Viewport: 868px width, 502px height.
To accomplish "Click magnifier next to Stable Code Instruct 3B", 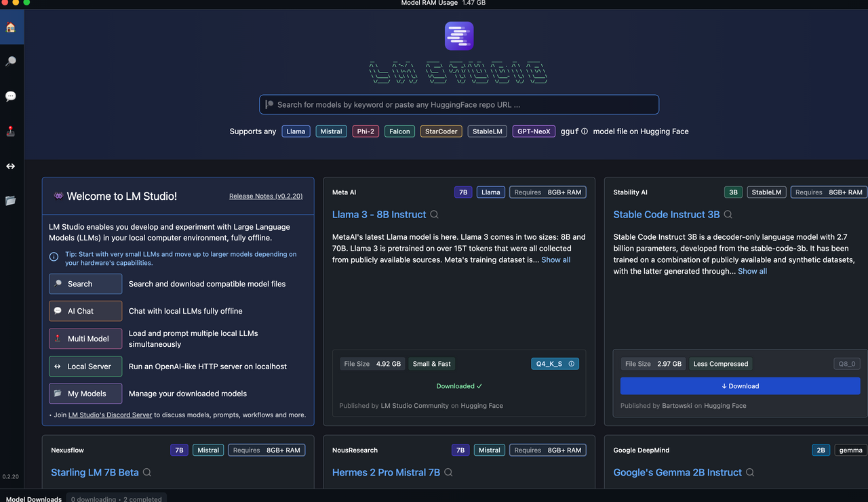I will [x=728, y=215].
